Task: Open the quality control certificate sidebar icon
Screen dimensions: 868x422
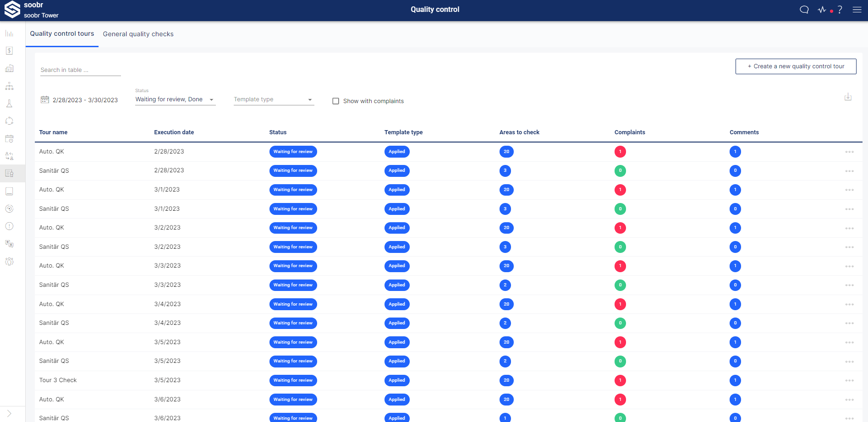Action: (x=9, y=173)
